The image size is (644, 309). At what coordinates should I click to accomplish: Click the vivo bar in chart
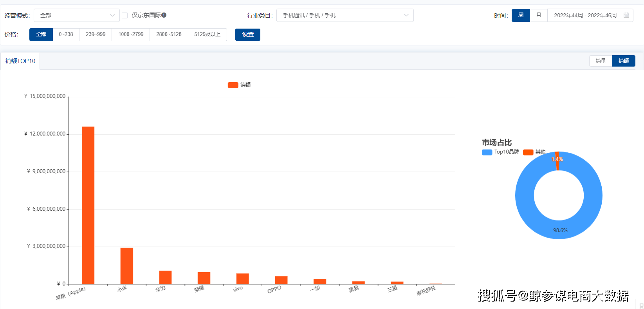pos(243,279)
